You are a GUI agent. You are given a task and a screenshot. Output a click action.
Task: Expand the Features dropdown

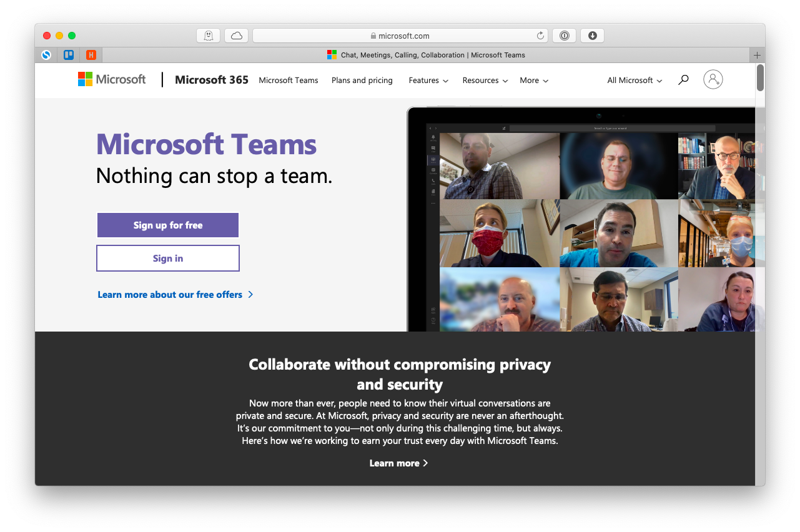tap(428, 81)
